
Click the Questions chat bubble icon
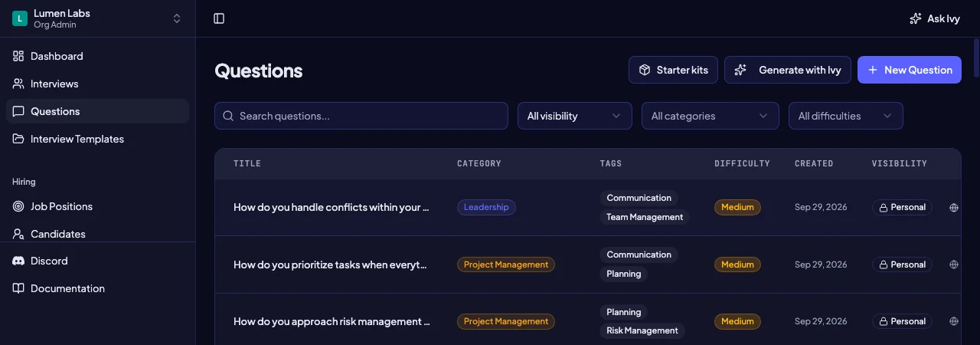tap(18, 111)
